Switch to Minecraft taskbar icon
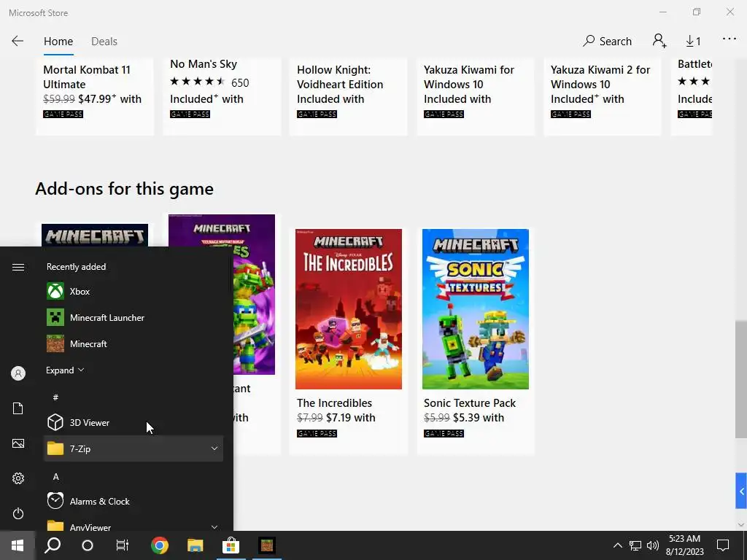The height and width of the screenshot is (560, 747). pos(267,545)
